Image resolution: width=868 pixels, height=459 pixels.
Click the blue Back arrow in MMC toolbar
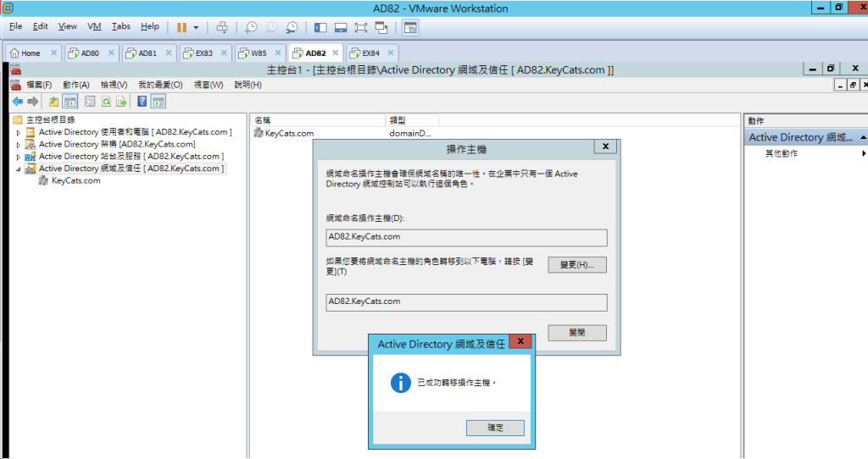click(x=18, y=102)
